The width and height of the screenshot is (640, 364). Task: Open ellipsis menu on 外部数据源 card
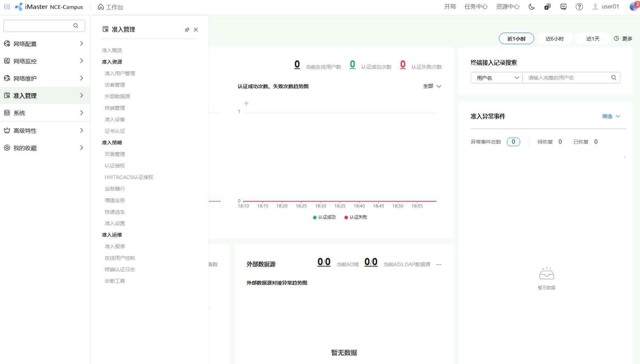439,264
